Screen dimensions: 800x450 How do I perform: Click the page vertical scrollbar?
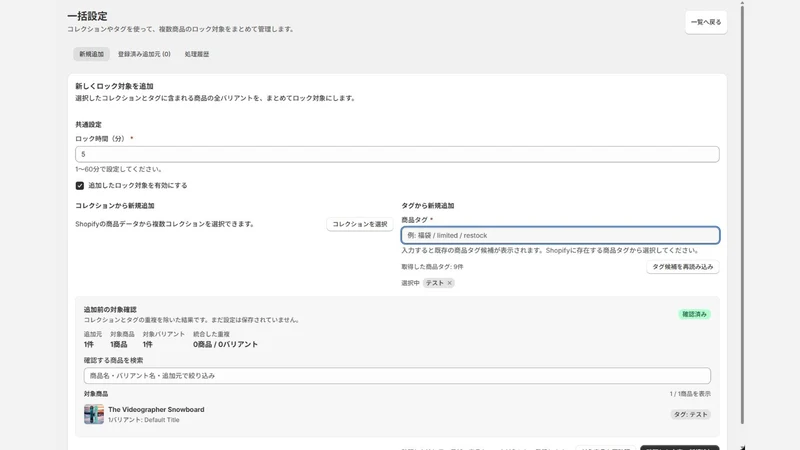click(742, 214)
